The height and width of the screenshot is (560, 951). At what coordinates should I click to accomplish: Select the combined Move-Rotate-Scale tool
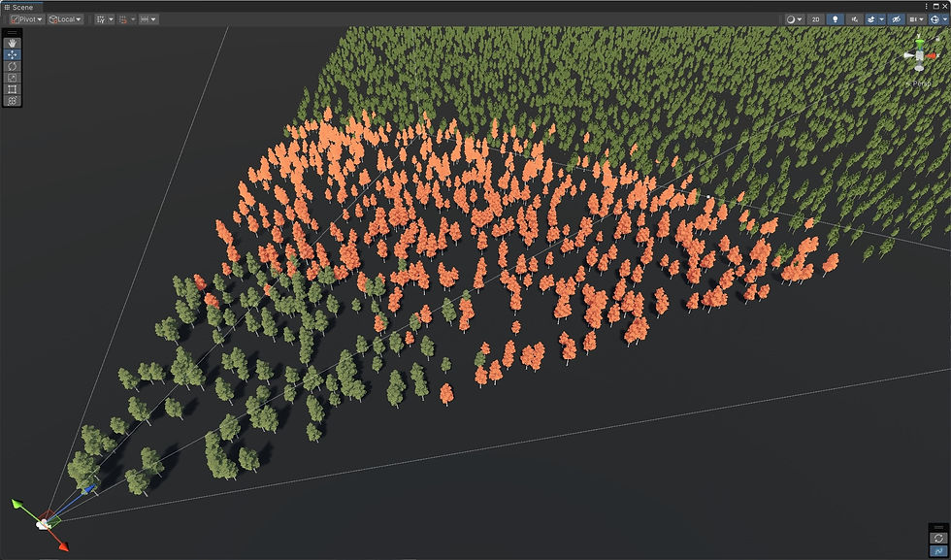tap(13, 101)
